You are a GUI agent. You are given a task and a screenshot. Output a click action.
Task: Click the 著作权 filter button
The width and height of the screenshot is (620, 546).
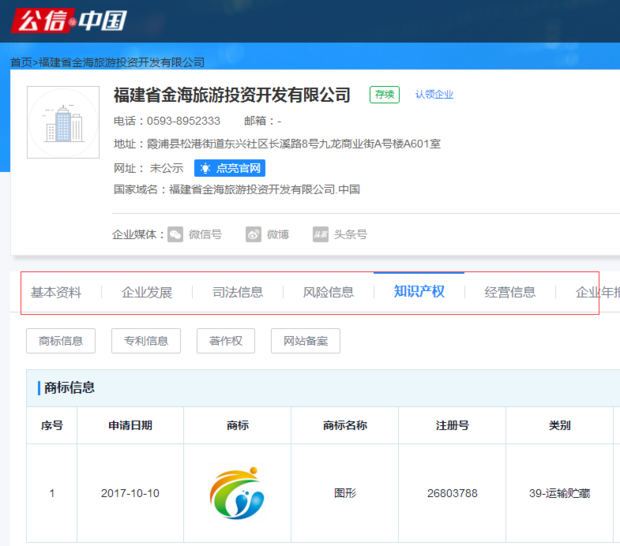226,341
